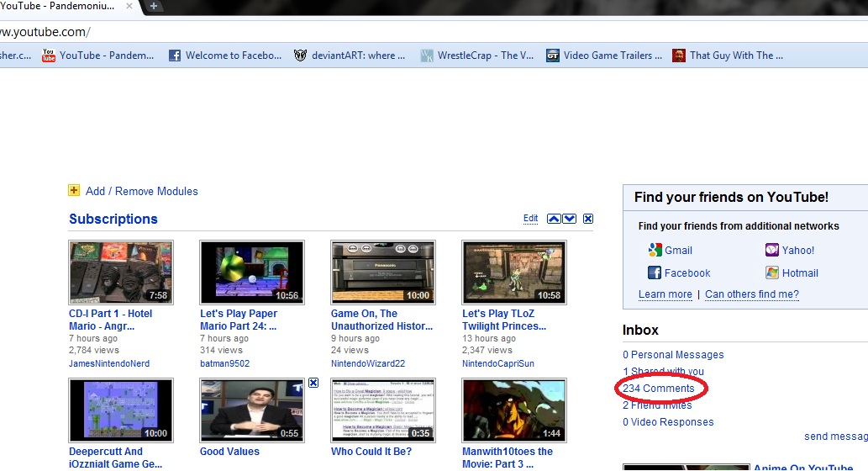
Task: Play the Game On Unauthorized History thumbnail
Action: [383, 272]
